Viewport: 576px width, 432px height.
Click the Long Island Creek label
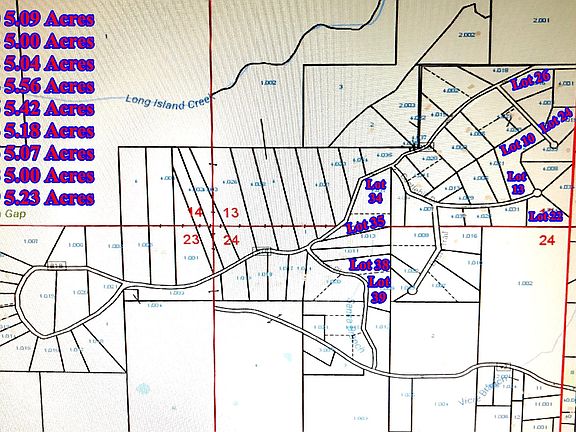tap(168, 102)
